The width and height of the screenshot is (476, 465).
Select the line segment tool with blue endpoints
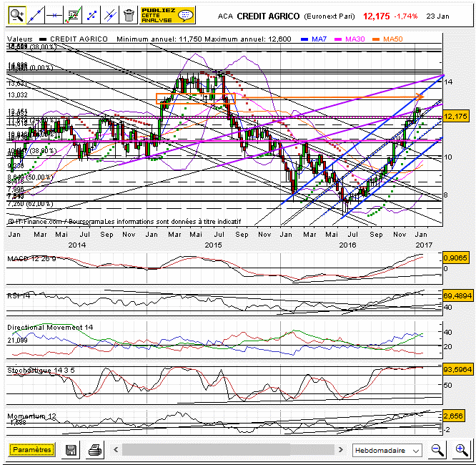tap(91, 15)
